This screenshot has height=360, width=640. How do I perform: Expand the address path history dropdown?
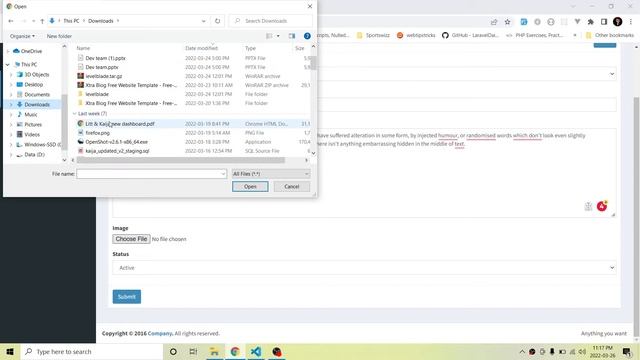tap(204, 21)
